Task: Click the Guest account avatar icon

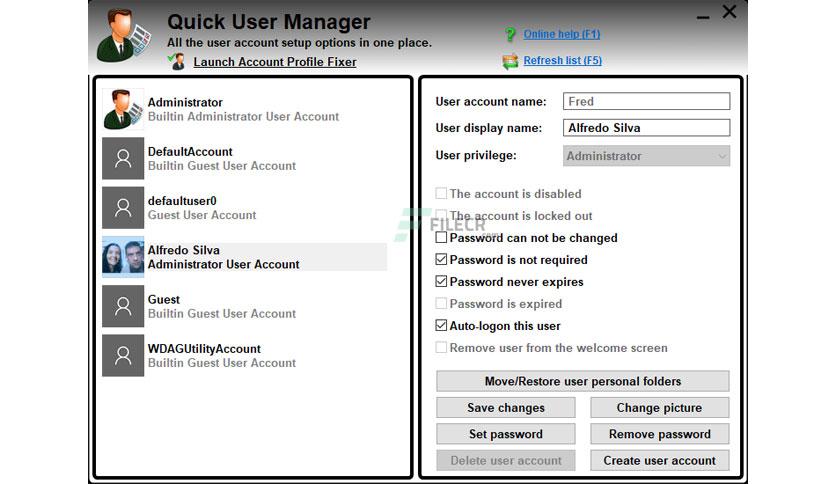Action: pos(123,306)
